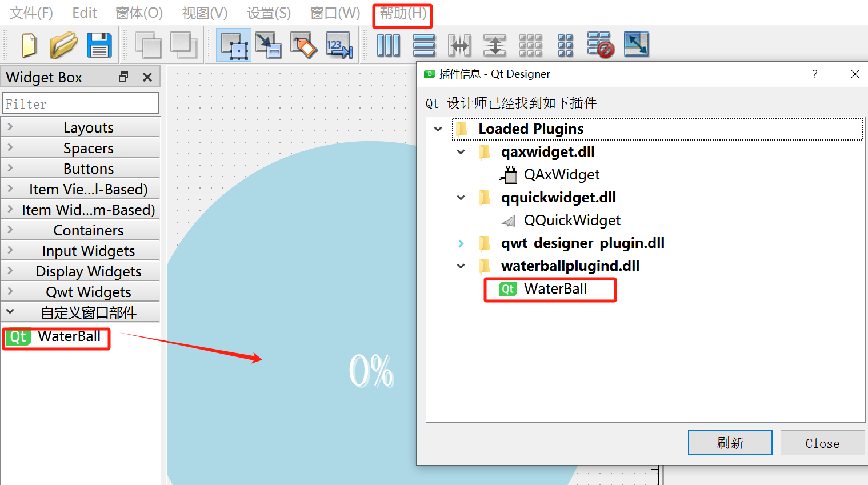The width and height of the screenshot is (868, 485).
Task: Click the Break Layout icon
Action: click(600, 45)
